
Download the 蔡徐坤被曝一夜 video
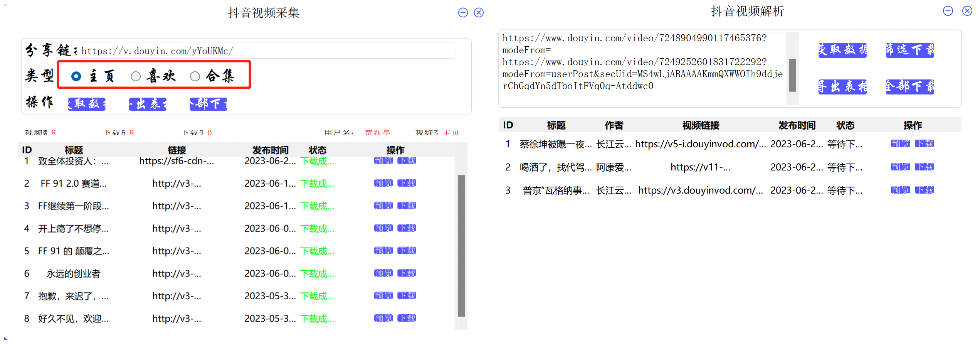(924, 144)
